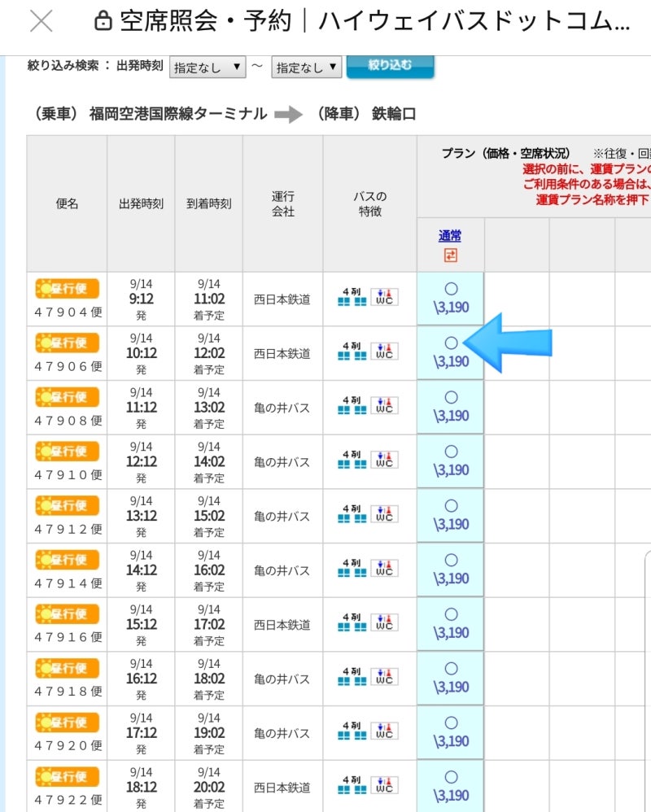Select the 13:12 departure ¥3,190 seat option
The image size is (651, 812).
[x=451, y=516]
